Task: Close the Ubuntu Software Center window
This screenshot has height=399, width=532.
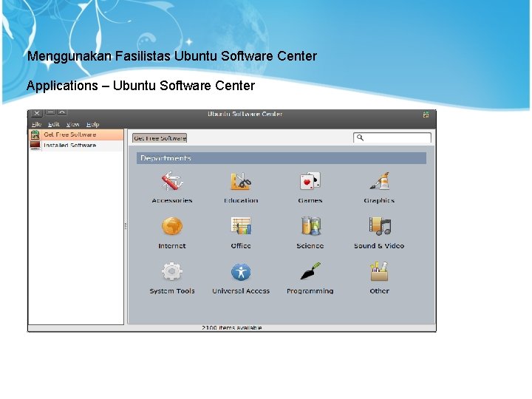Action: pyautogui.click(x=37, y=113)
